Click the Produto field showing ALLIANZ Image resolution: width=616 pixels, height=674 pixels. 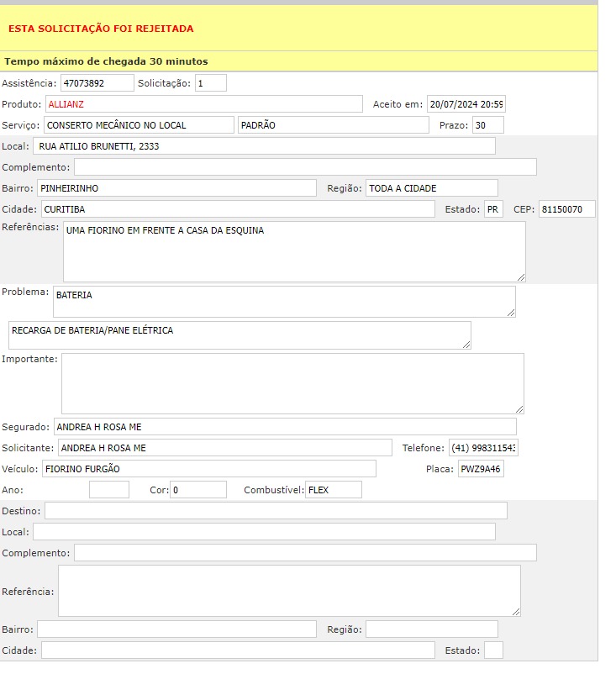click(x=203, y=104)
